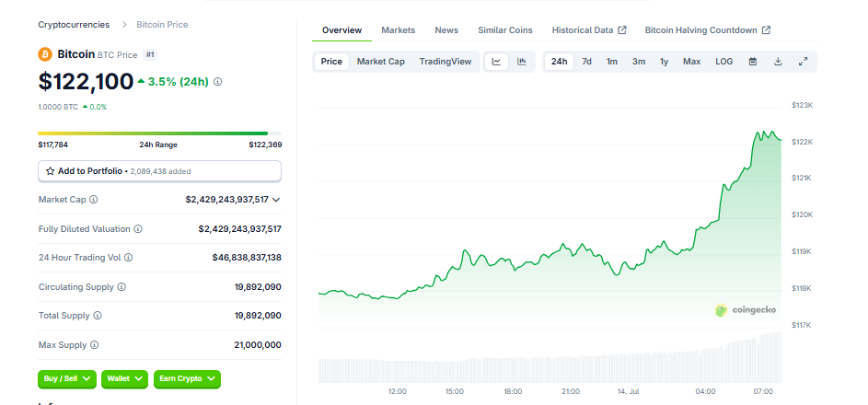Open the Buy / Sell dropdown

[x=67, y=379]
